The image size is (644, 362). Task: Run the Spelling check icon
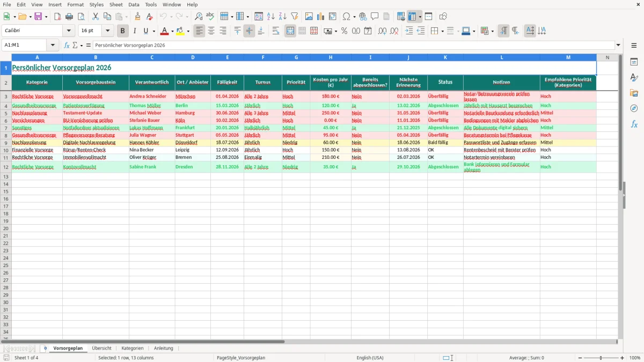(x=210, y=17)
